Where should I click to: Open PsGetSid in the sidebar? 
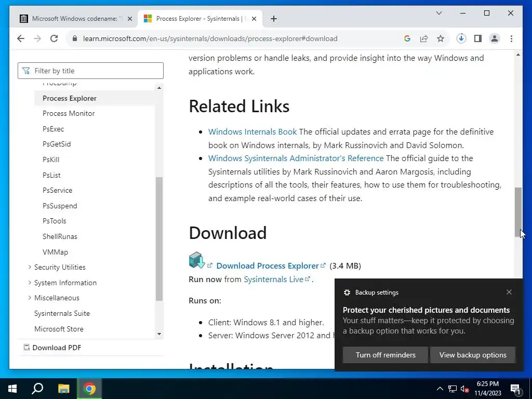tap(57, 144)
